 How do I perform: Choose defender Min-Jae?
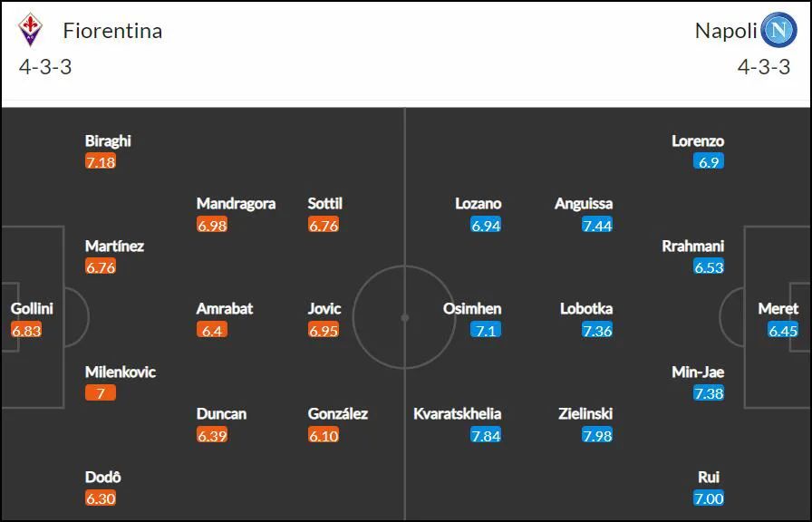698,372
